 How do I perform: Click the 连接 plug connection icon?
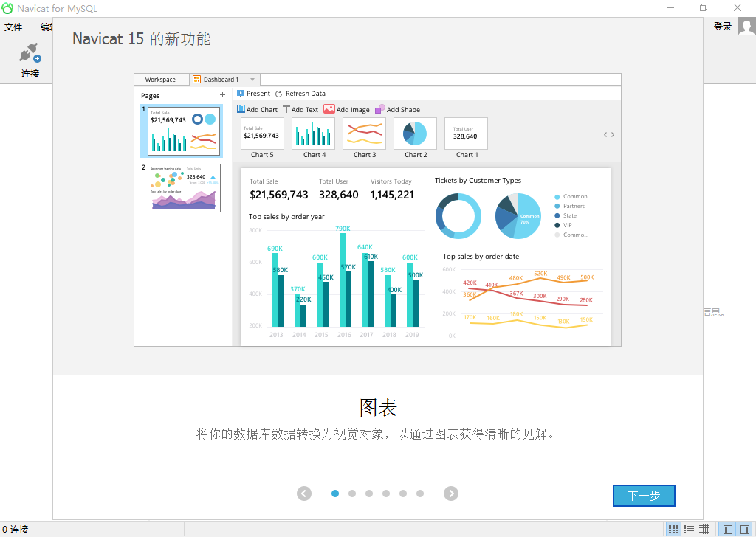(30, 54)
